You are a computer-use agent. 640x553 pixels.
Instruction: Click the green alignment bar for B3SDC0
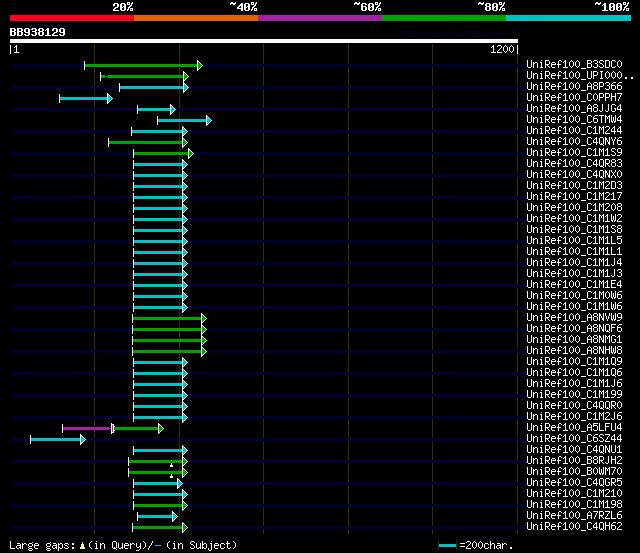tap(143, 65)
